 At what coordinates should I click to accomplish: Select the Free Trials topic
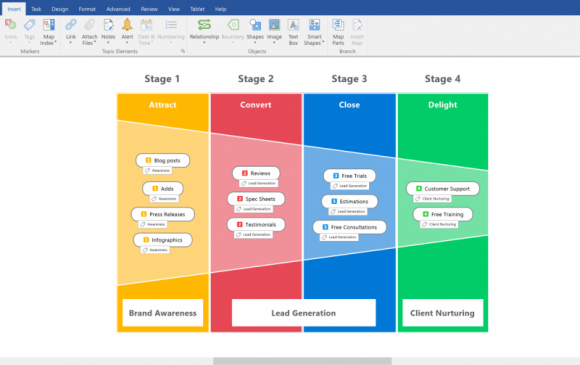pyautogui.click(x=350, y=176)
